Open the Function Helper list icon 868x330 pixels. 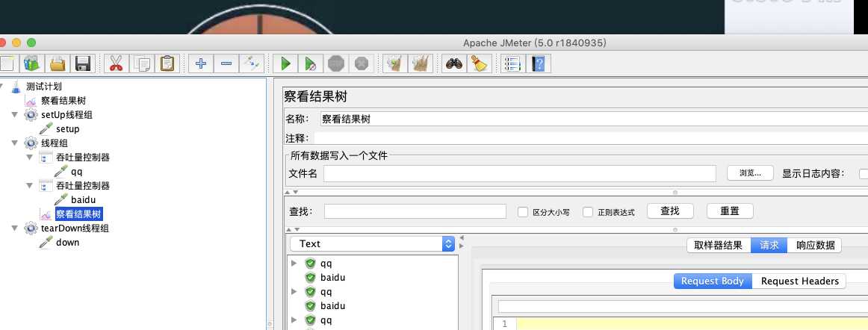coord(512,63)
